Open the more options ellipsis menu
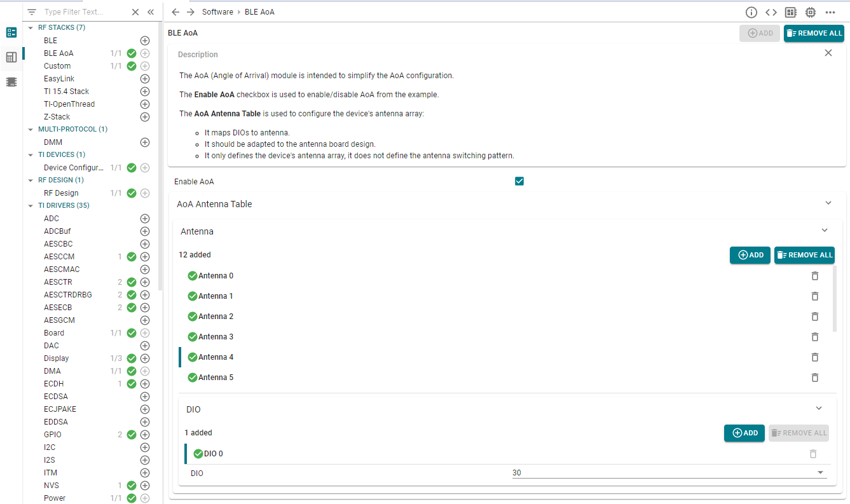This screenshot has width=850, height=504. [830, 12]
